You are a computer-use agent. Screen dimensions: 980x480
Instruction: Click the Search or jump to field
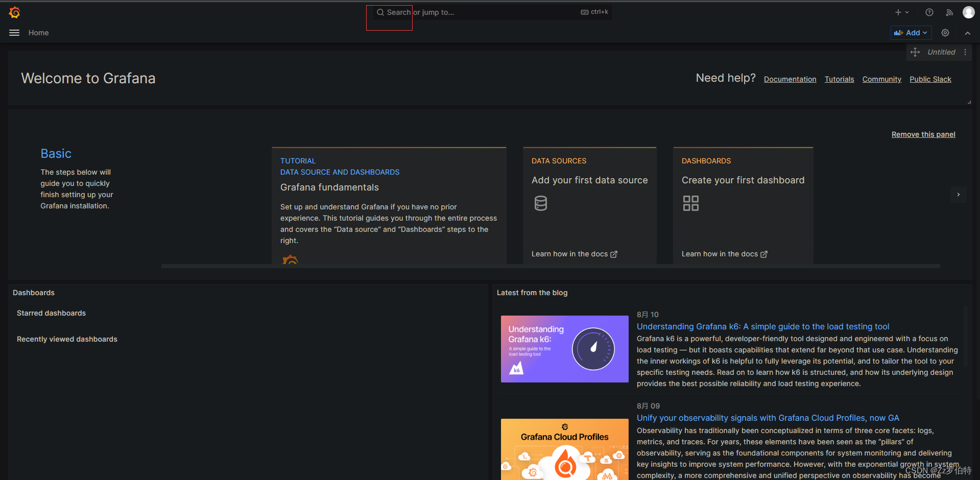(492, 12)
